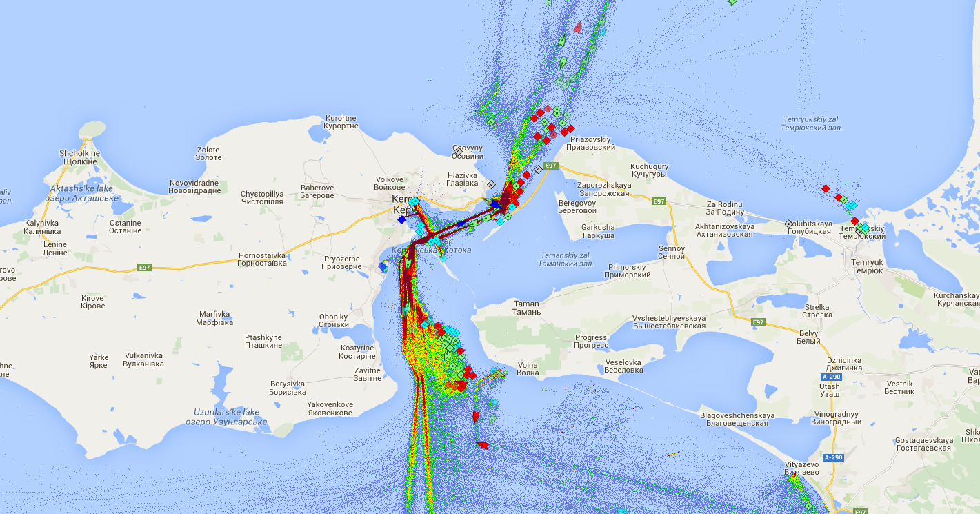
Task: Click the Shcholkine town label
Action: [x=80, y=157]
